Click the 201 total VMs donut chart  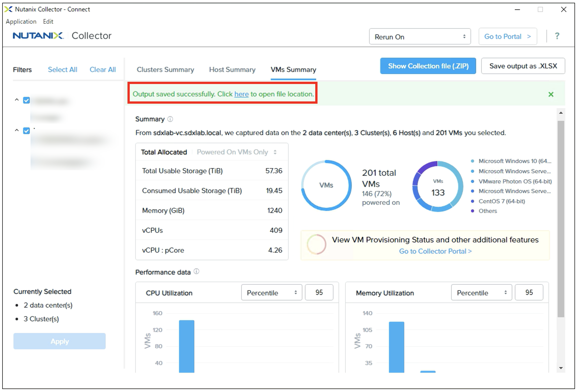point(326,185)
